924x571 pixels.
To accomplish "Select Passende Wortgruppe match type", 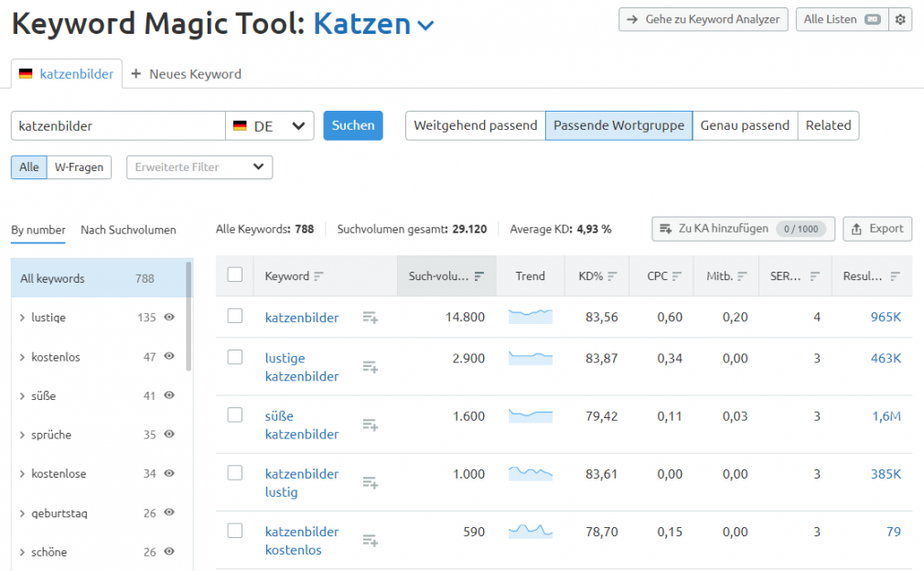I will [618, 125].
